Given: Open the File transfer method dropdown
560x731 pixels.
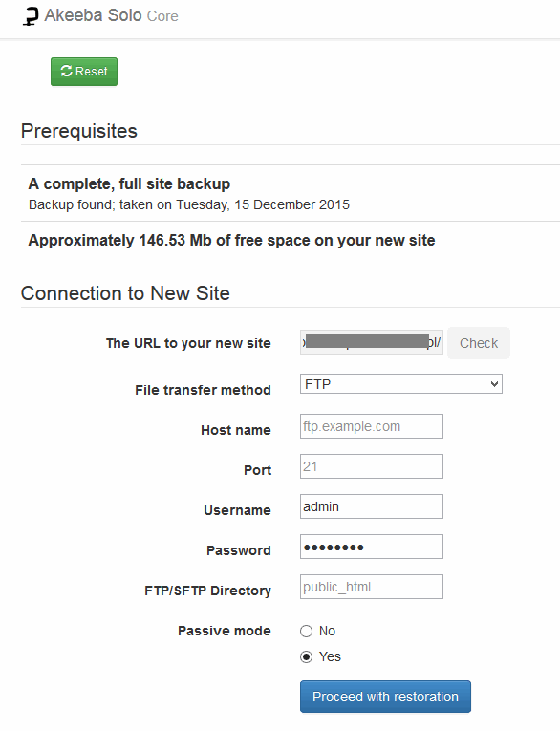Looking at the screenshot, I should point(401,384).
